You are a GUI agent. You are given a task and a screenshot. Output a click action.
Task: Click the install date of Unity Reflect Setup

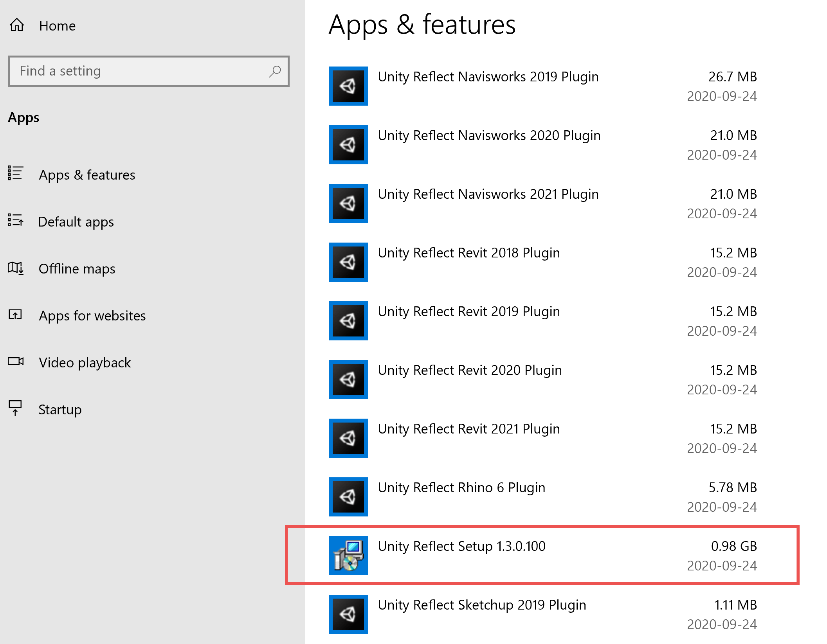(x=722, y=566)
